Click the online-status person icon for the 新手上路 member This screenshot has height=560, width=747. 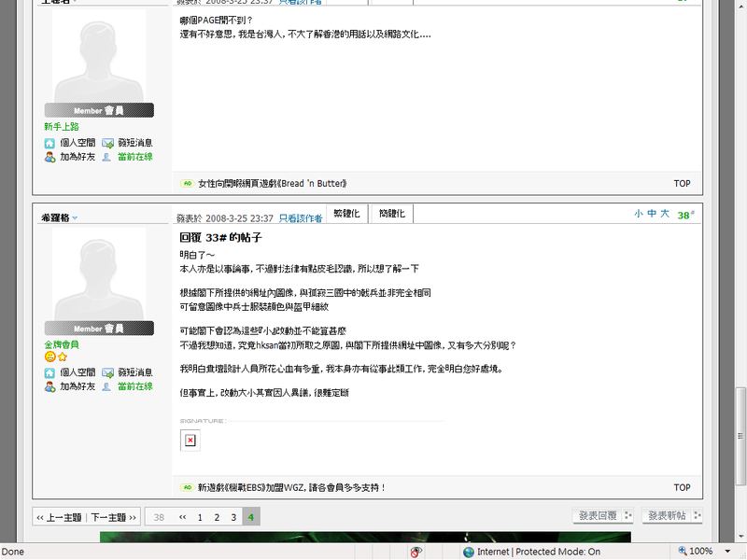click(x=106, y=157)
